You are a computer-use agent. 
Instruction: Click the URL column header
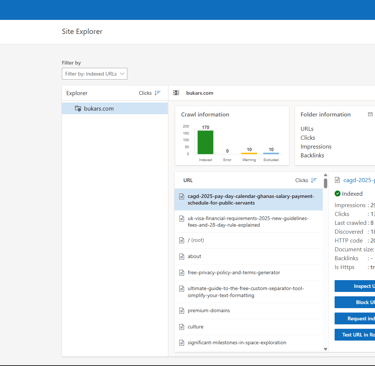click(188, 180)
